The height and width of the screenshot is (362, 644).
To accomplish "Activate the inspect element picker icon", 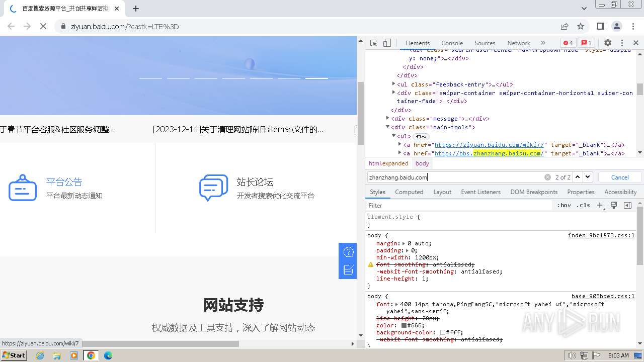I will (x=373, y=43).
